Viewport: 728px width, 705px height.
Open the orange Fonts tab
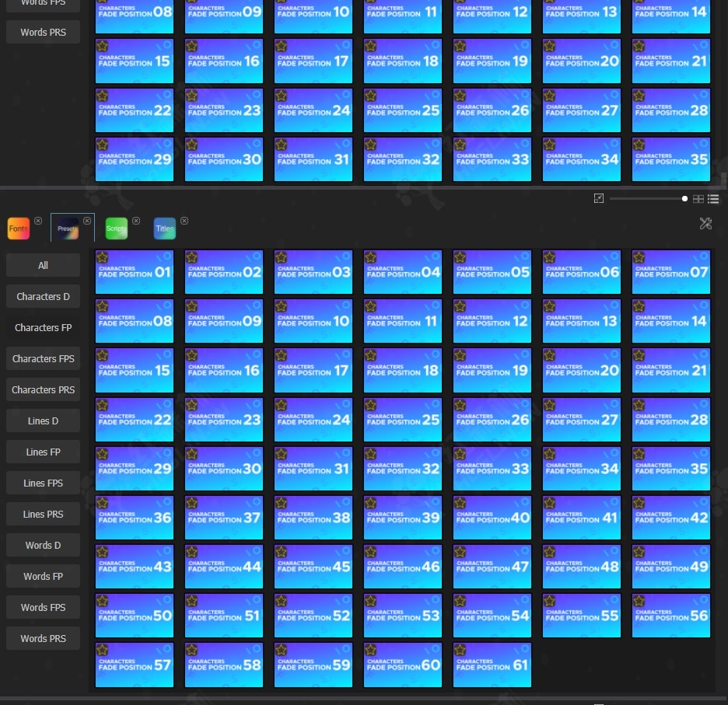tap(19, 229)
